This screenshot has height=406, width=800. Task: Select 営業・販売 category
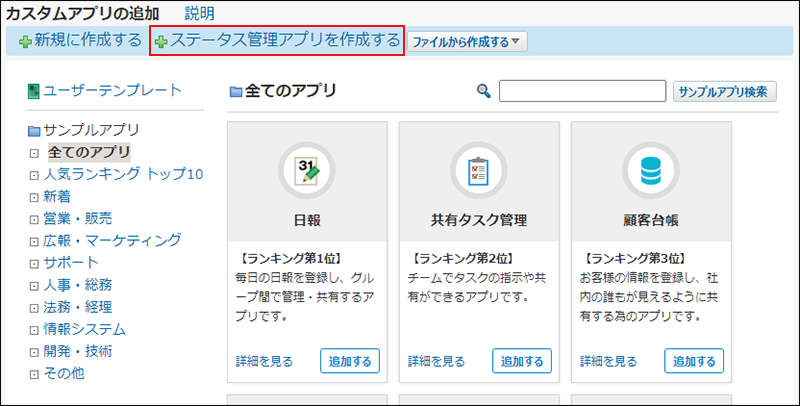tap(78, 218)
